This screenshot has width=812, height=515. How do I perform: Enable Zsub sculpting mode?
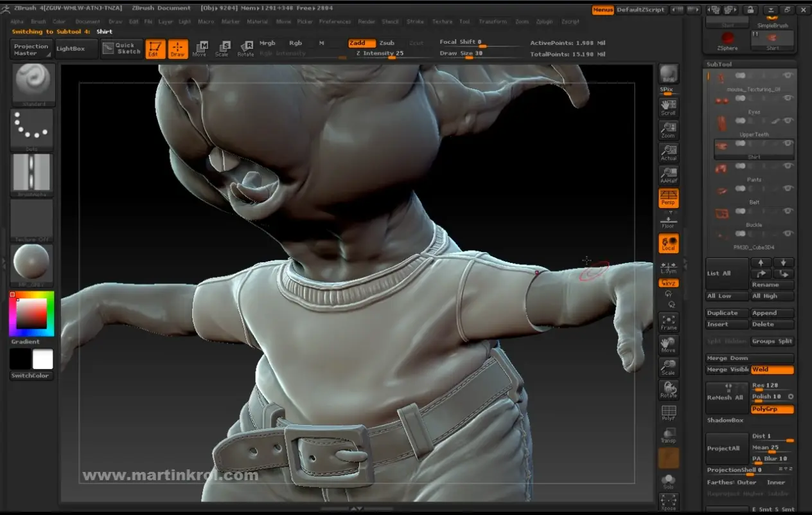tap(387, 43)
